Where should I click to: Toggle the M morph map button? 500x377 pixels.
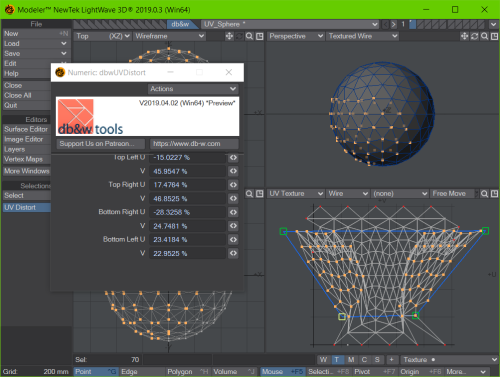pos(351,359)
